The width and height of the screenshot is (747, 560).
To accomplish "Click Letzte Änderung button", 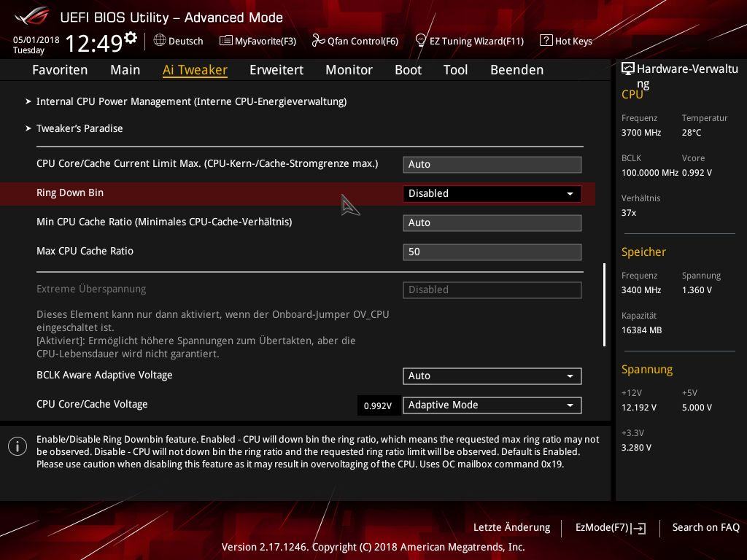I will click(x=511, y=528).
